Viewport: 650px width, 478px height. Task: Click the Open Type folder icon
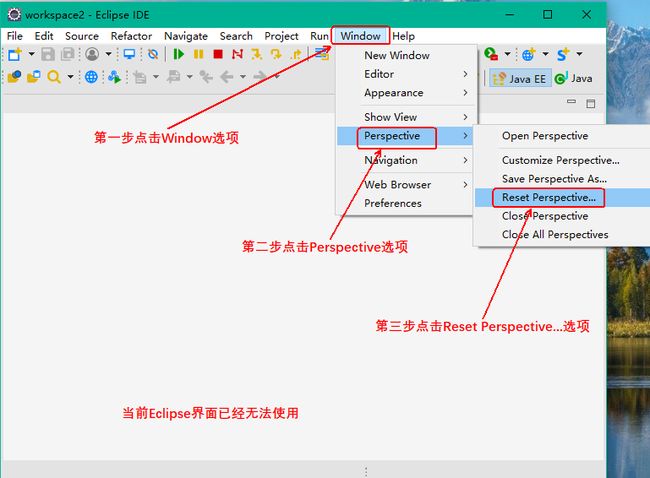click(14, 77)
